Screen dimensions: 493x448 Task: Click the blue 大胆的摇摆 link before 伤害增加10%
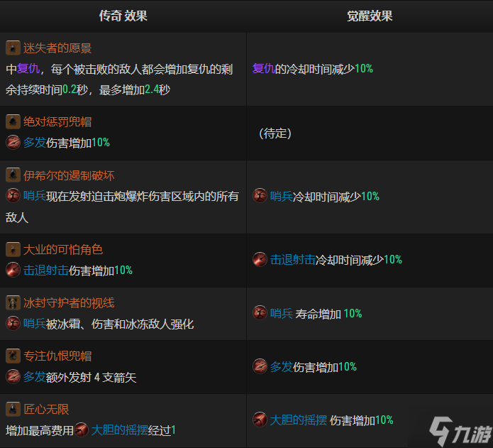point(299,420)
